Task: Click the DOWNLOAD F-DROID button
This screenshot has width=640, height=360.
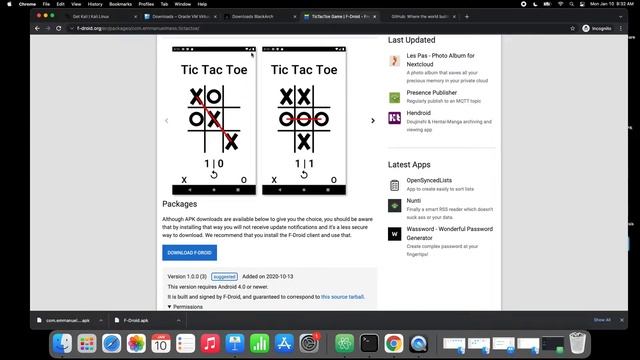Action: 189,253
